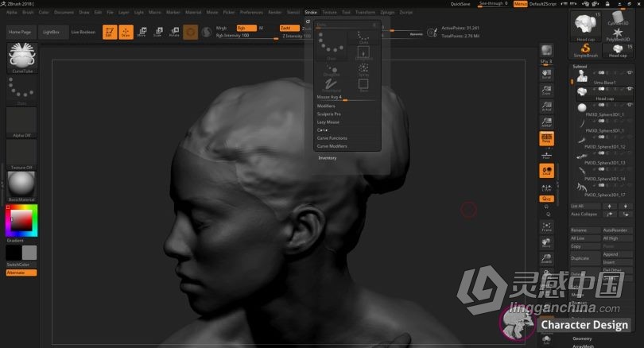This screenshot has width=644, height=348.
Task: Open the Texture menu
Action: click(329, 12)
